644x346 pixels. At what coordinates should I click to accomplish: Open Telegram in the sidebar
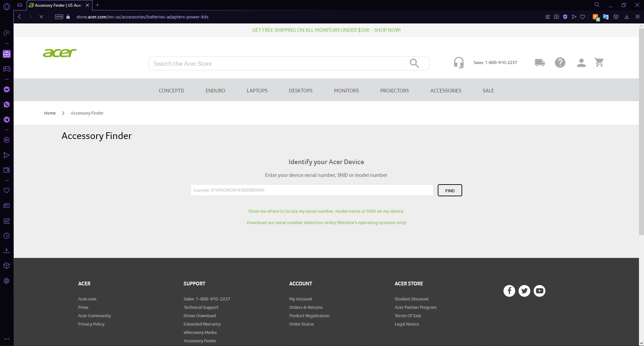click(x=7, y=120)
